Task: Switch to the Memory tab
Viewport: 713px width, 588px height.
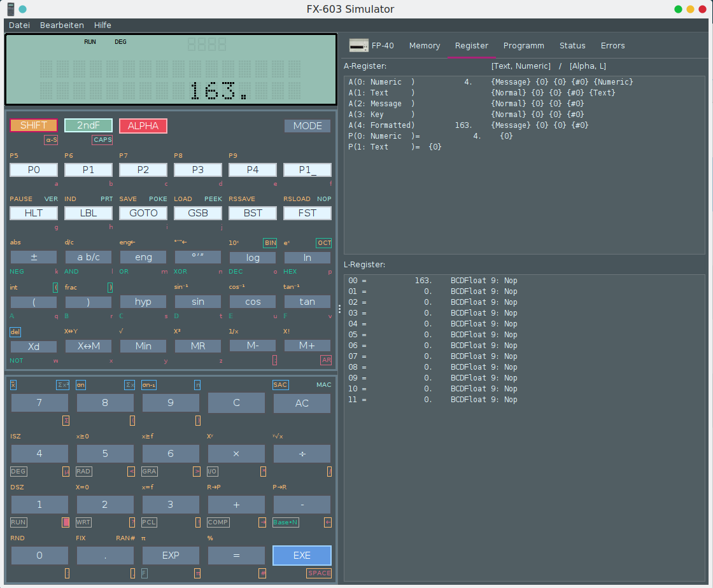Action: pyautogui.click(x=424, y=46)
